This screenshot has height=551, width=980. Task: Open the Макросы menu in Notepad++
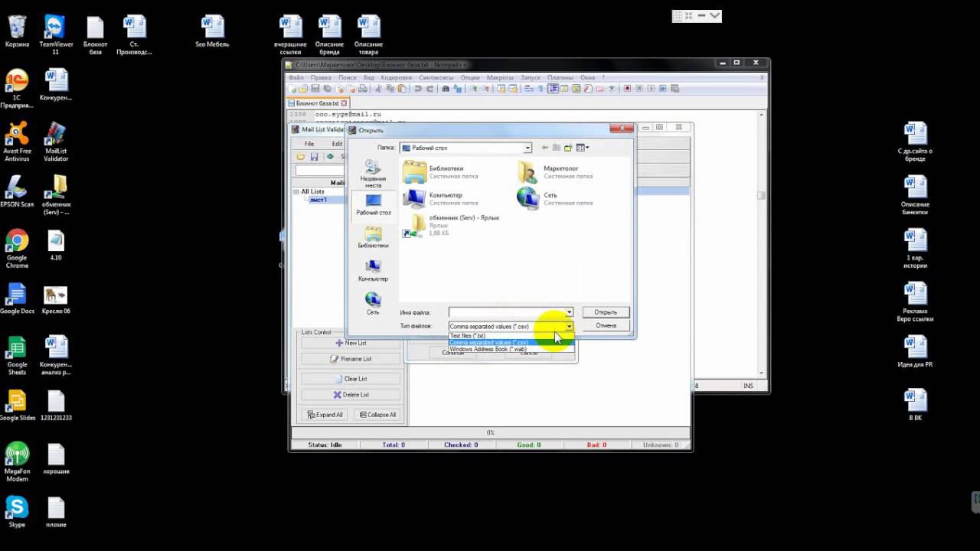500,77
